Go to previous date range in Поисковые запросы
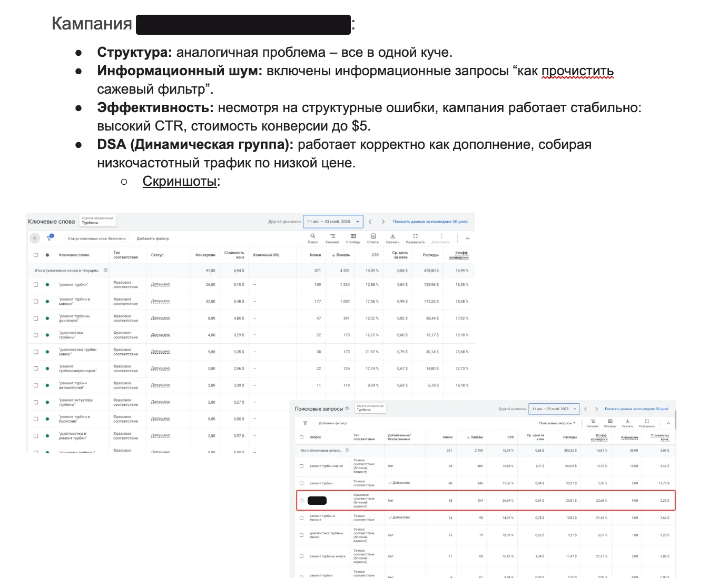Viewport: 728px width, 578px height. (x=585, y=409)
